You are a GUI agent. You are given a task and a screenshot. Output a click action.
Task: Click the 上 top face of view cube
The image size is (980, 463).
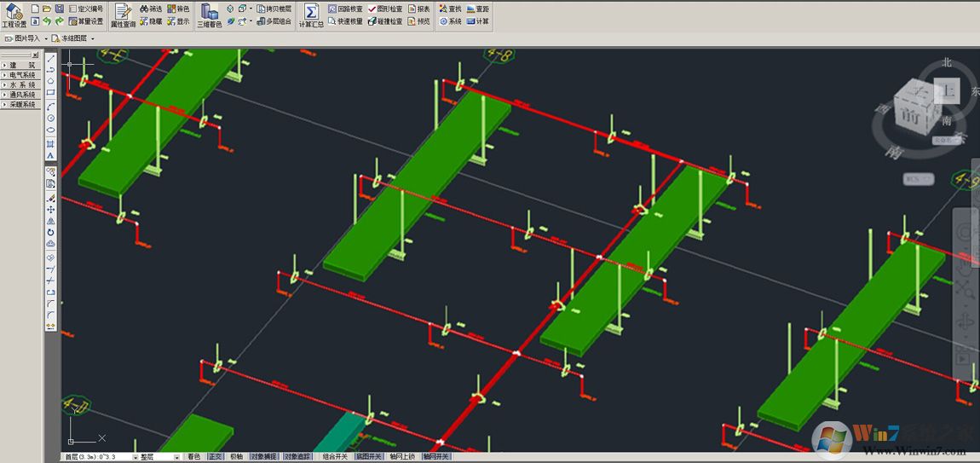[x=947, y=90]
